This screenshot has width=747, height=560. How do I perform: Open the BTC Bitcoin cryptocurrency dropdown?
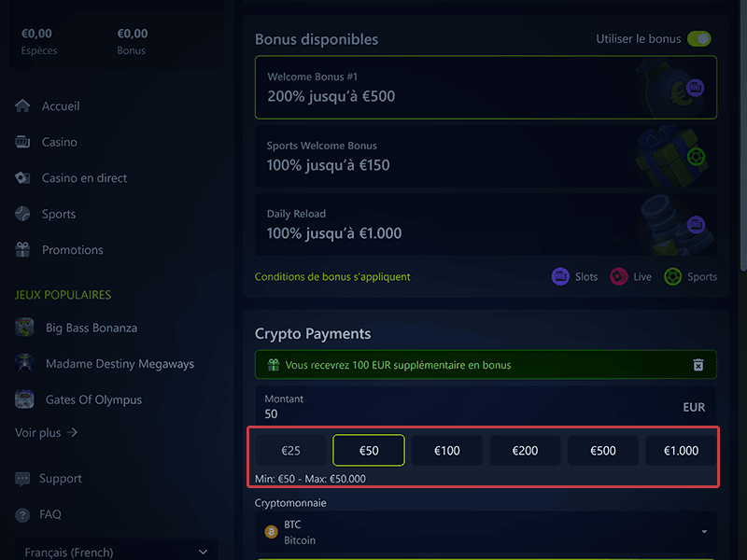click(486, 532)
